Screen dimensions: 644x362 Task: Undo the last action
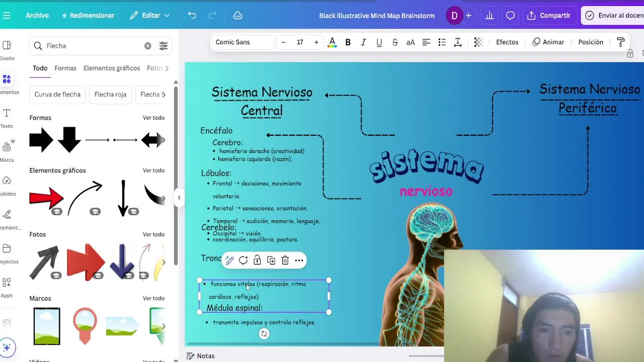(x=192, y=16)
